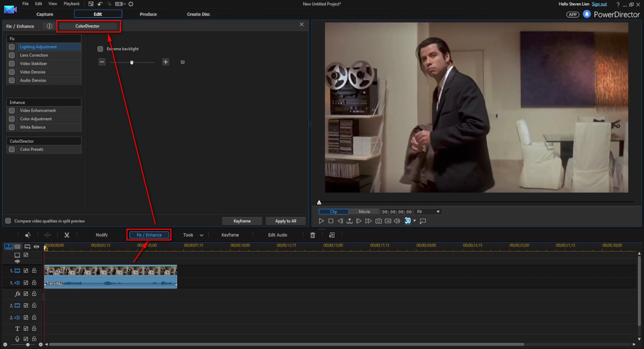The image size is (644, 349).
Task: Undo the last action
Action: click(x=100, y=4)
